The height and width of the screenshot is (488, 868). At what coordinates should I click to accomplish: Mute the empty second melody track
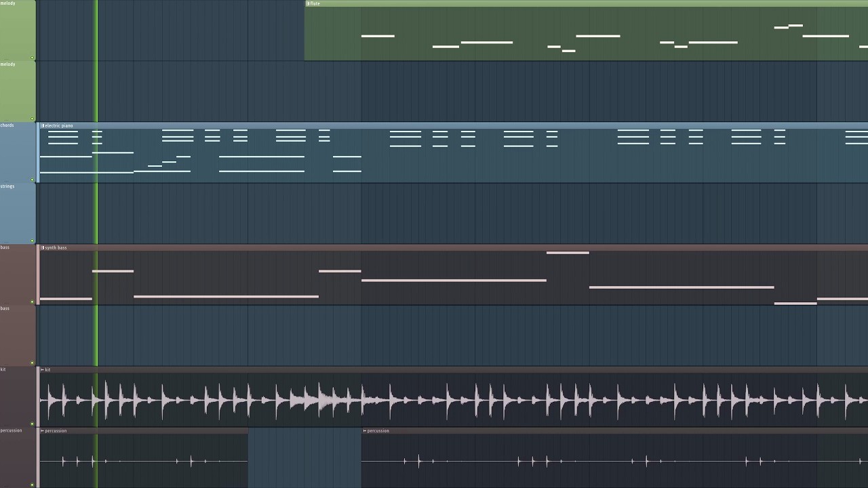pos(32,119)
